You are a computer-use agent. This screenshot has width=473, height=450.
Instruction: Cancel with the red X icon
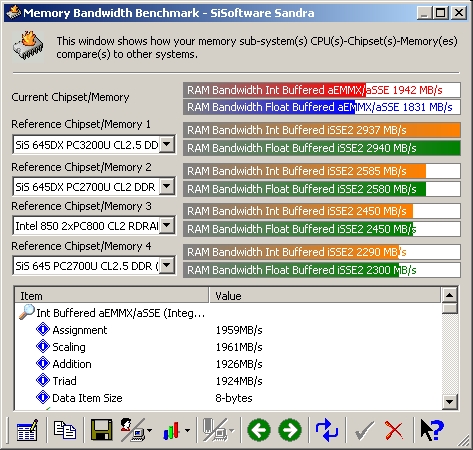pyautogui.click(x=394, y=430)
